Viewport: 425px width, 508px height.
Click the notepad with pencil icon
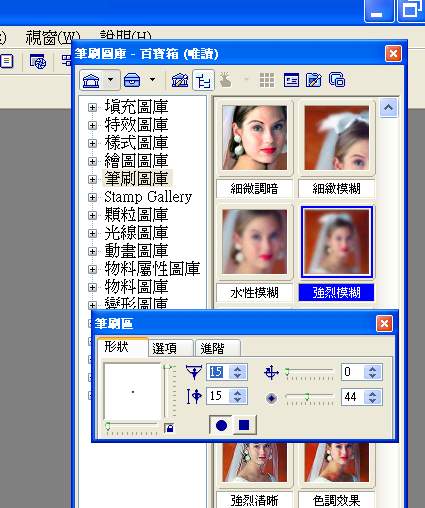(x=313, y=80)
